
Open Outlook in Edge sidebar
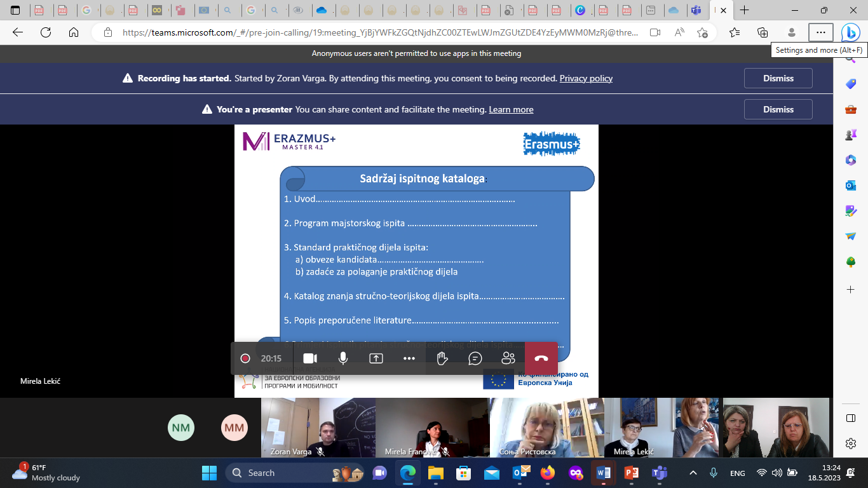click(851, 186)
